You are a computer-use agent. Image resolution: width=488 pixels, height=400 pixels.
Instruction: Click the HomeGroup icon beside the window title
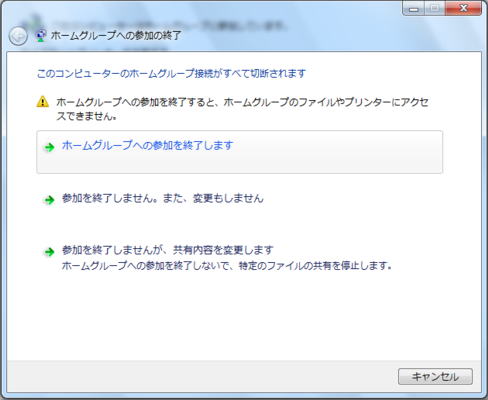click(x=41, y=35)
